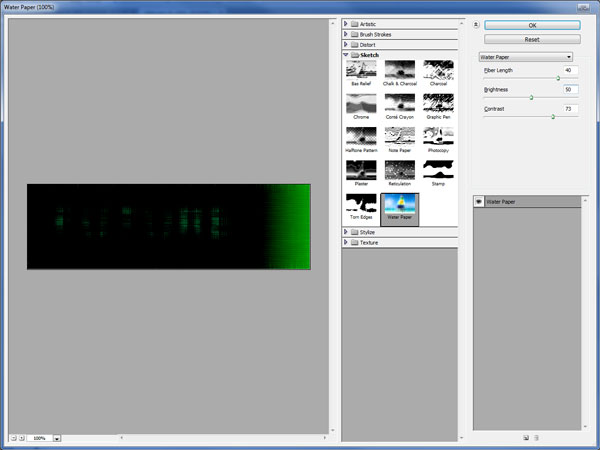Collapse the filter gallery thumbnails panel
The image size is (600, 450).
pyautogui.click(x=476, y=24)
